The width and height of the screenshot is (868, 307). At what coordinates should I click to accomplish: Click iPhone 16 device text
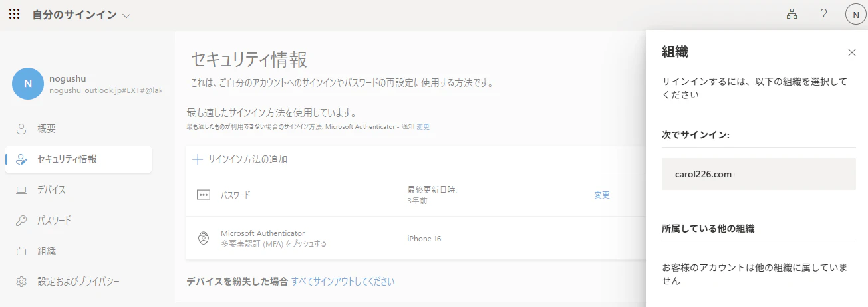click(x=424, y=239)
